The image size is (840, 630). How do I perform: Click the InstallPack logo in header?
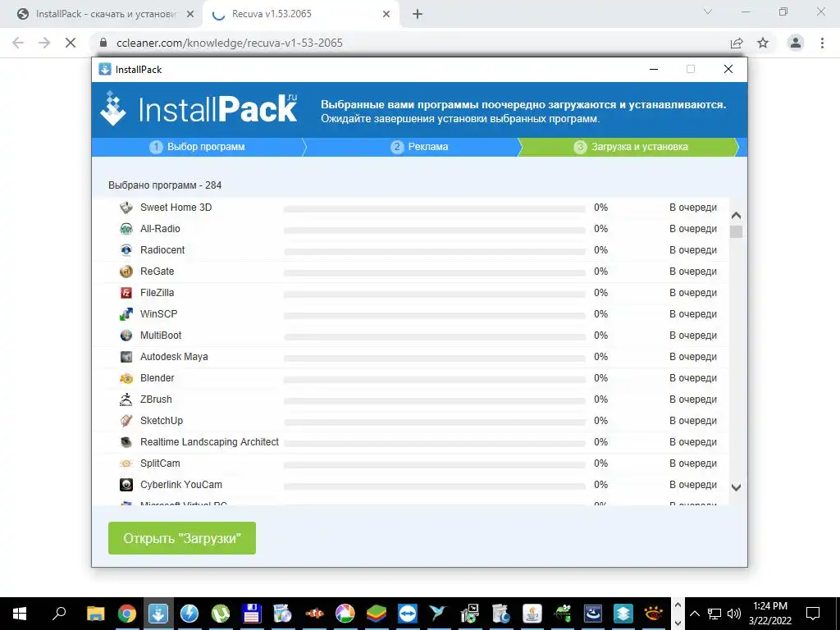199,109
